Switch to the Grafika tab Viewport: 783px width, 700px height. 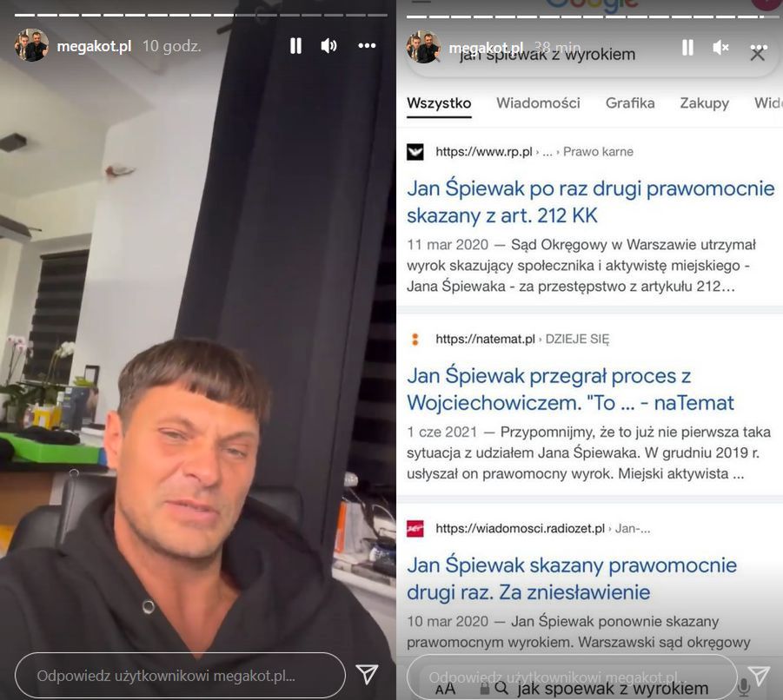[630, 103]
